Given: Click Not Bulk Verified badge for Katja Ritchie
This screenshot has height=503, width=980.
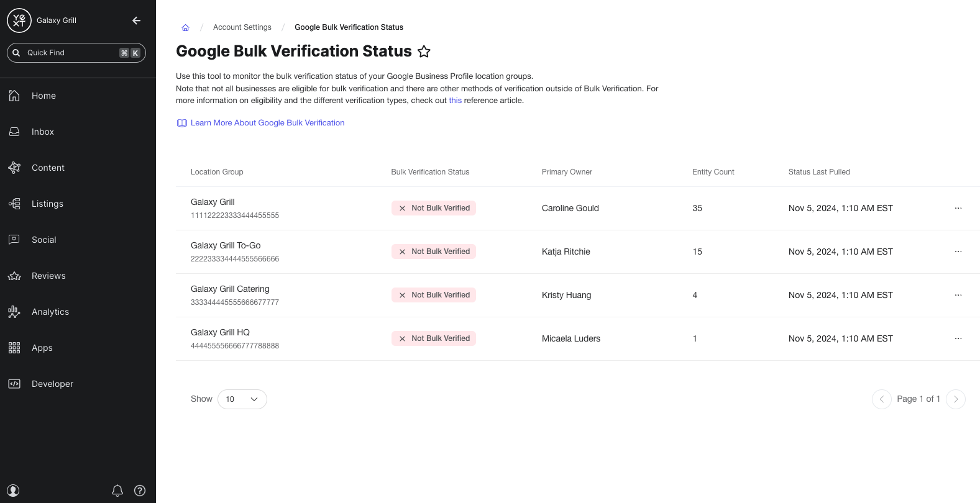Looking at the screenshot, I should (x=434, y=251).
